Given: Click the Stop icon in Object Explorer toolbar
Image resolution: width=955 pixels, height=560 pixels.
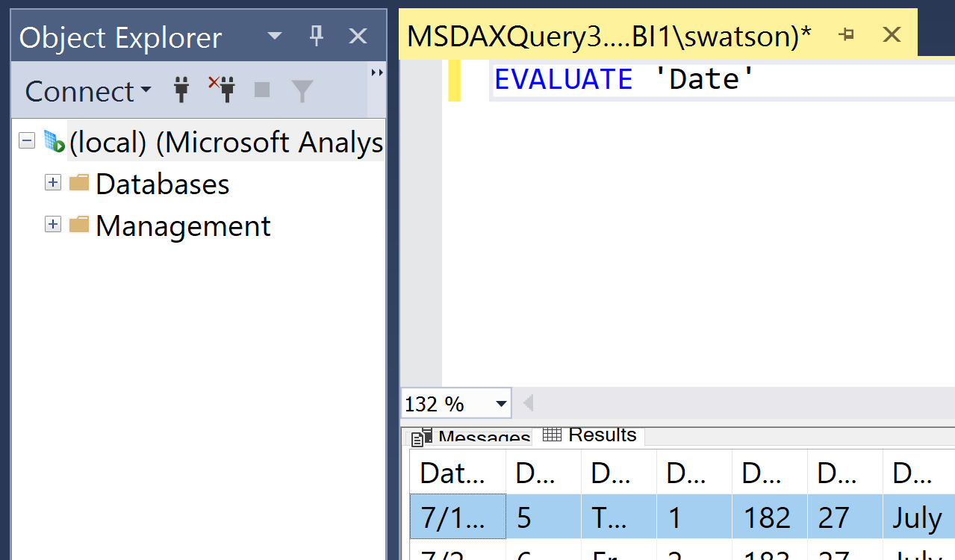Looking at the screenshot, I should point(263,90).
